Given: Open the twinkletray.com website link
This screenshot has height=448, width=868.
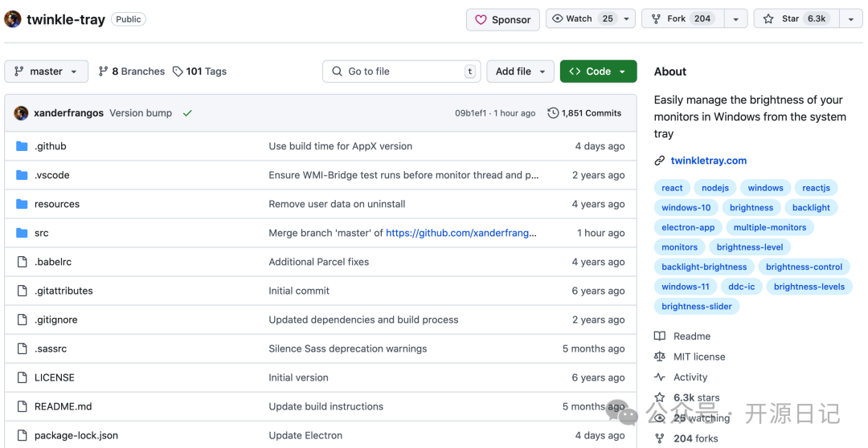Looking at the screenshot, I should [x=708, y=161].
